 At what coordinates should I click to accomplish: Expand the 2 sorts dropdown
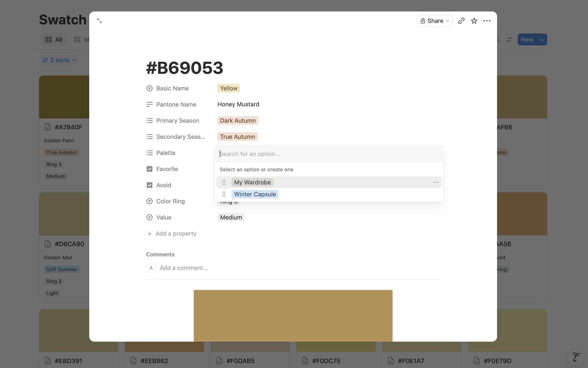[59, 60]
